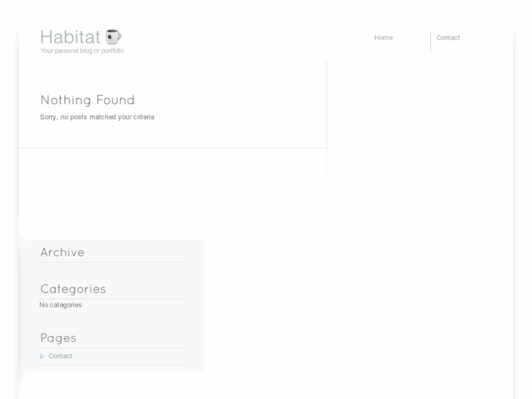Open the Contact link under Pages
532x399 pixels.
61,357
